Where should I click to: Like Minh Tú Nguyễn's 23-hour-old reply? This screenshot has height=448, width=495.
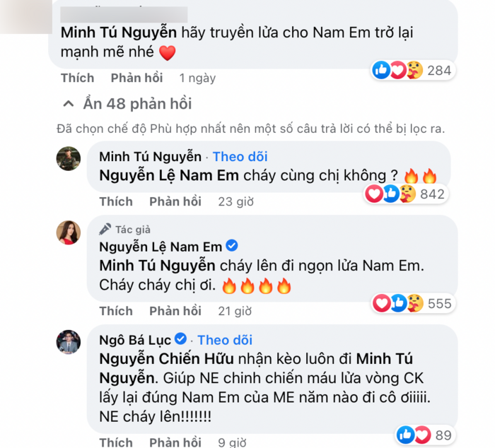coord(116,201)
